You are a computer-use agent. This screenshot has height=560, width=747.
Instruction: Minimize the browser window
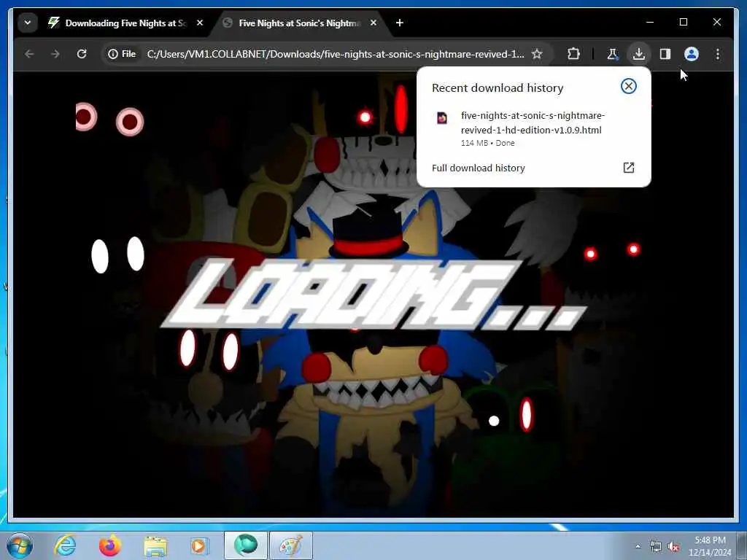(x=650, y=23)
